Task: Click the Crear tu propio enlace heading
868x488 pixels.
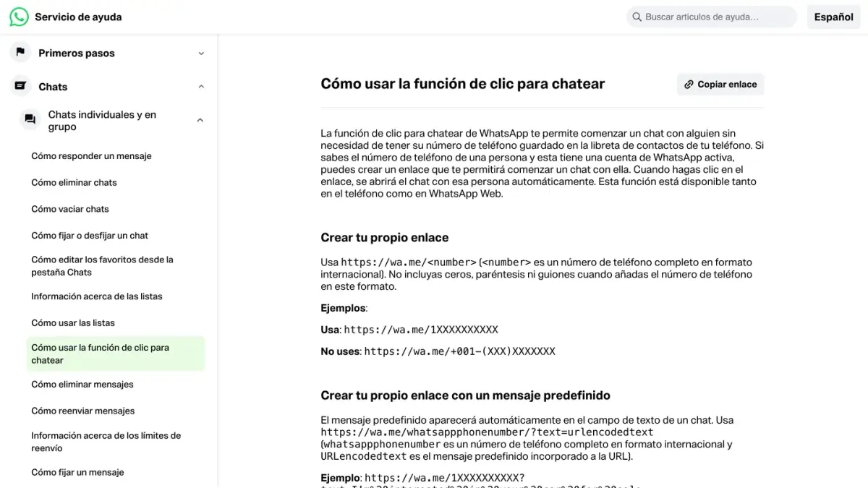Action: coord(385,237)
